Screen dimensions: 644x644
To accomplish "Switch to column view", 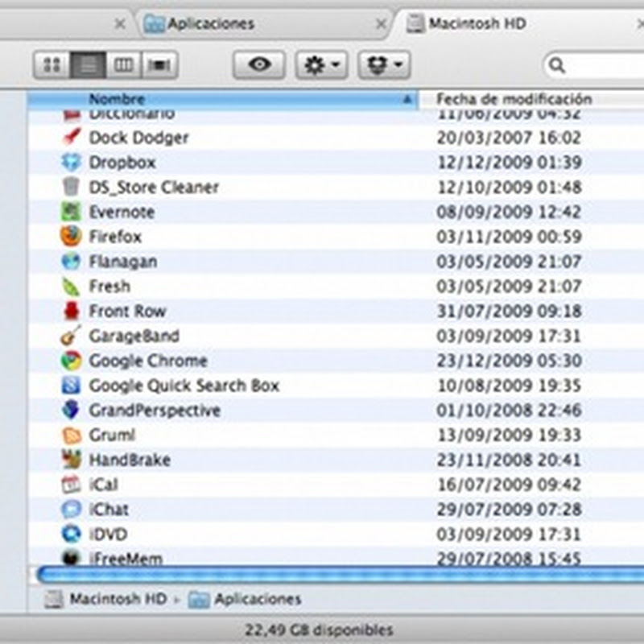I will [124, 65].
